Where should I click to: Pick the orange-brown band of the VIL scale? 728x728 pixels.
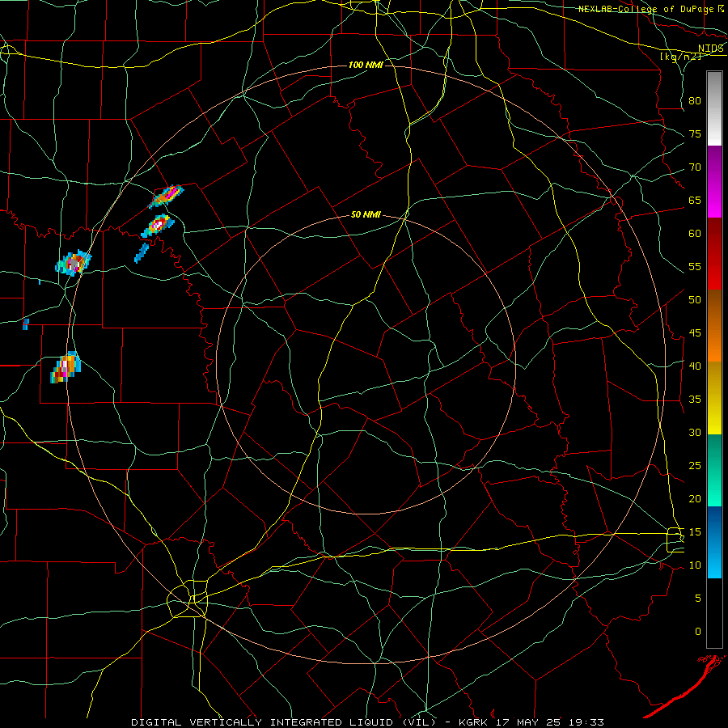click(714, 325)
